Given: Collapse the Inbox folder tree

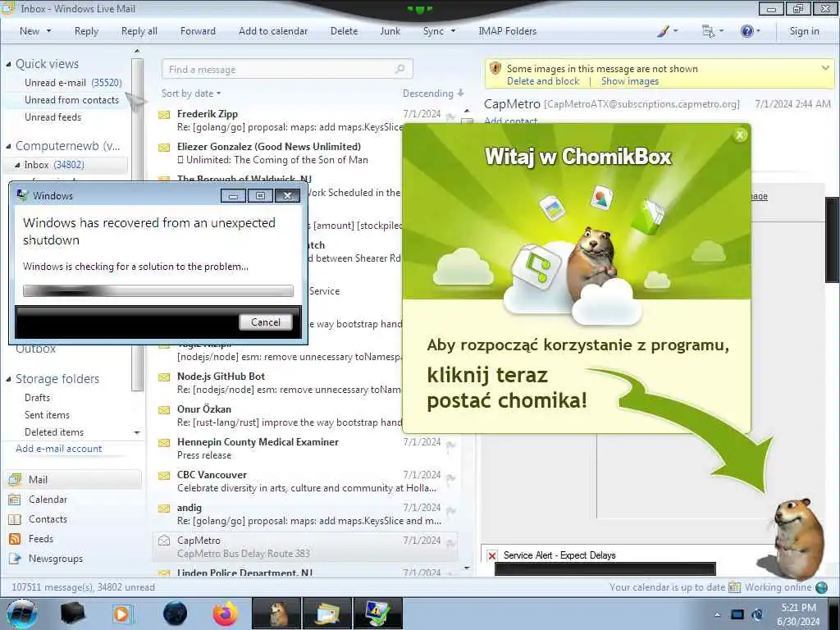Looking at the screenshot, I should [x=17, y=165].
